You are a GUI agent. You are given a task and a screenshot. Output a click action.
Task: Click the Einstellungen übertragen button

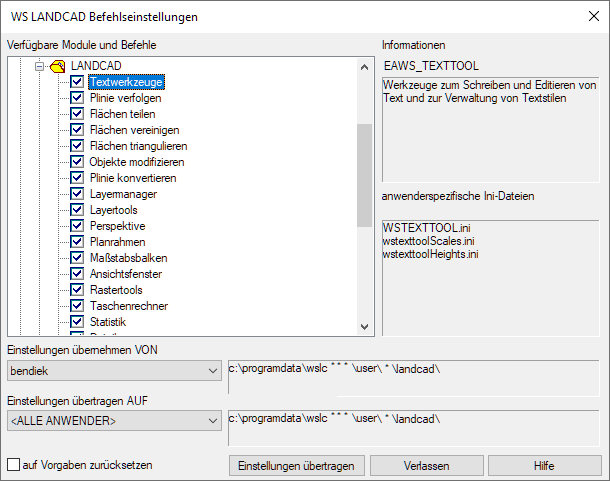[x=296, y=466]
